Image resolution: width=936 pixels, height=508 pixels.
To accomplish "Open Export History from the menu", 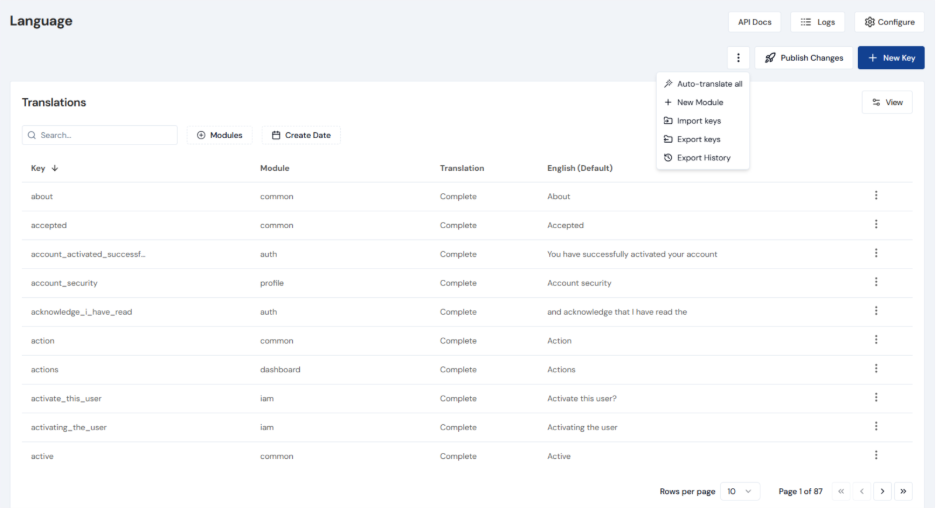I will (x=703, y=158).
